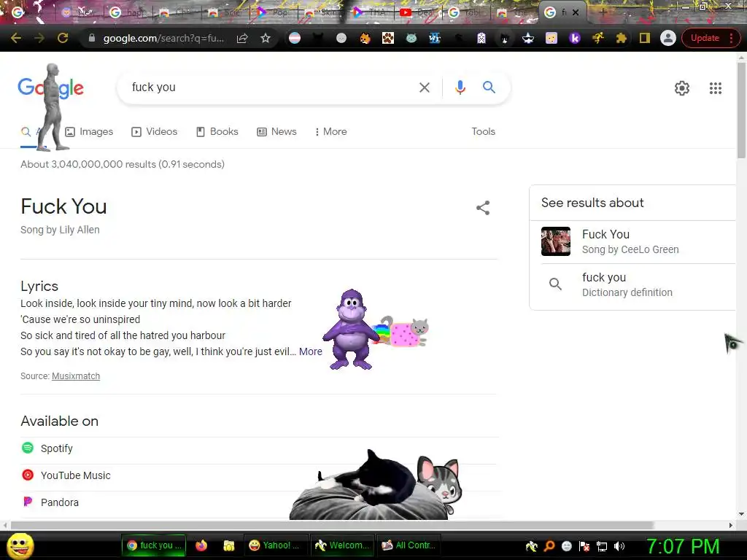The image size is (747, 560).
Task: Start voice search with the microphone icon
Action: (x=460, y=87)
